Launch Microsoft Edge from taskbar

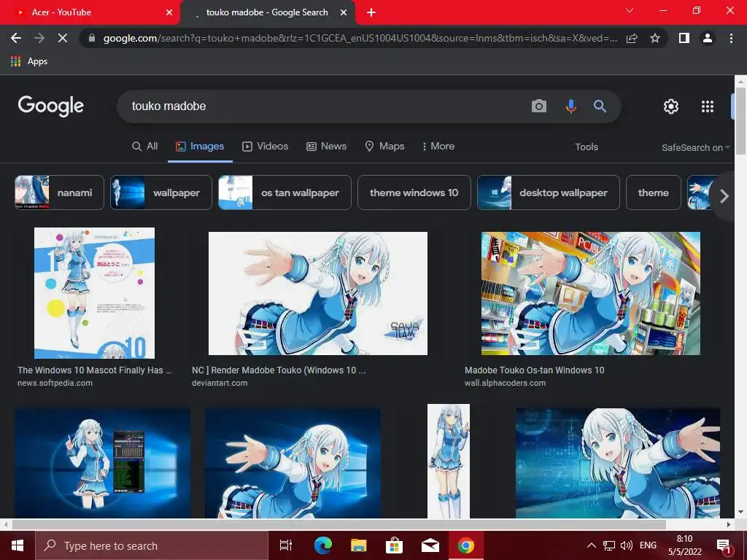pos(322,545)
